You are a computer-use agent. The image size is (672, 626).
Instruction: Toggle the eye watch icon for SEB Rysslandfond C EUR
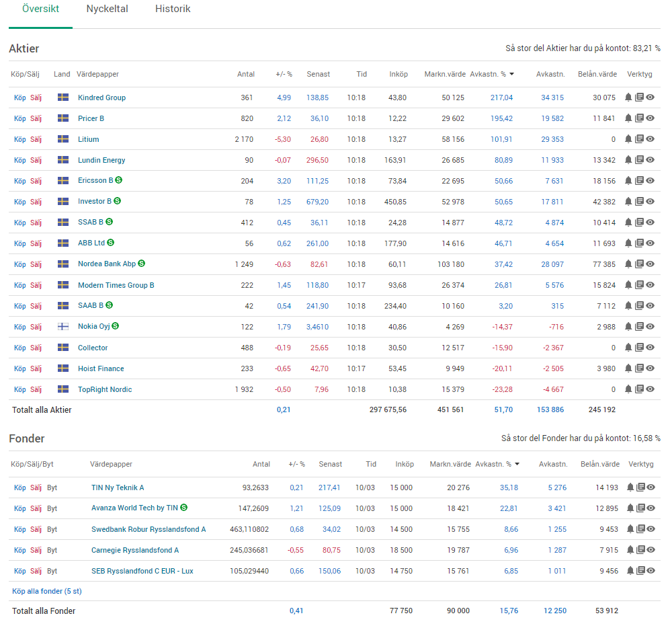[x=651, y=571]
